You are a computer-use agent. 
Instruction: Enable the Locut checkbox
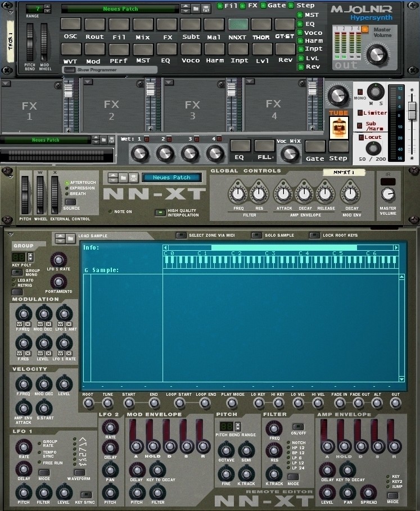tap(361, 137)
